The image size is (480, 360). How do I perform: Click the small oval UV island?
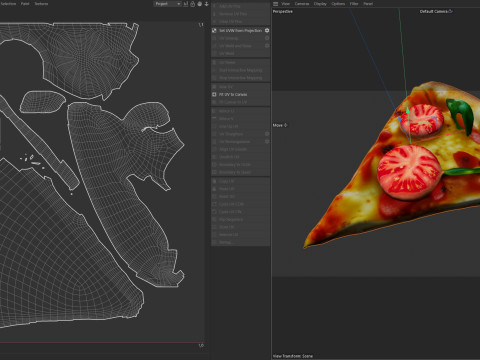point(42,102)
